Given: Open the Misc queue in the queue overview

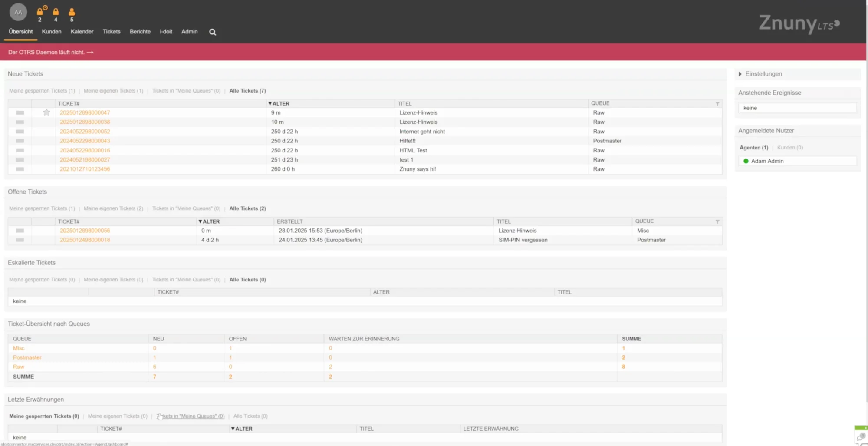Looking at the screenshot, I should tap(19, 348).
